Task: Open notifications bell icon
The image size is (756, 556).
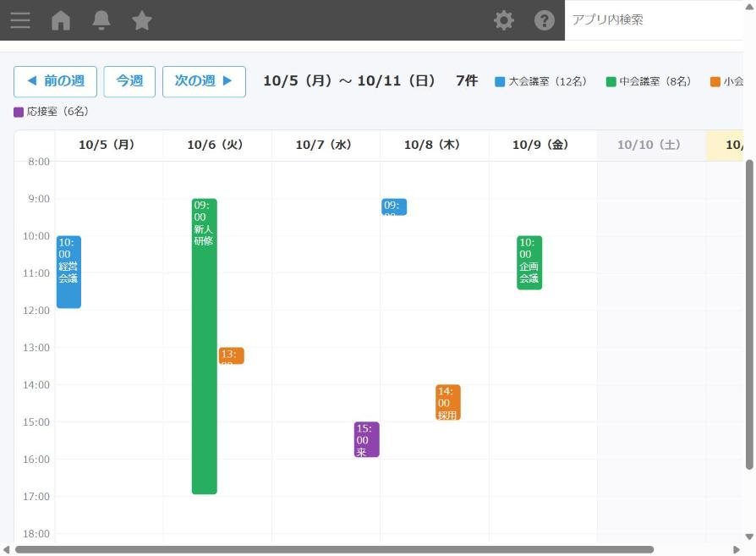Action: tap(101, 20)
